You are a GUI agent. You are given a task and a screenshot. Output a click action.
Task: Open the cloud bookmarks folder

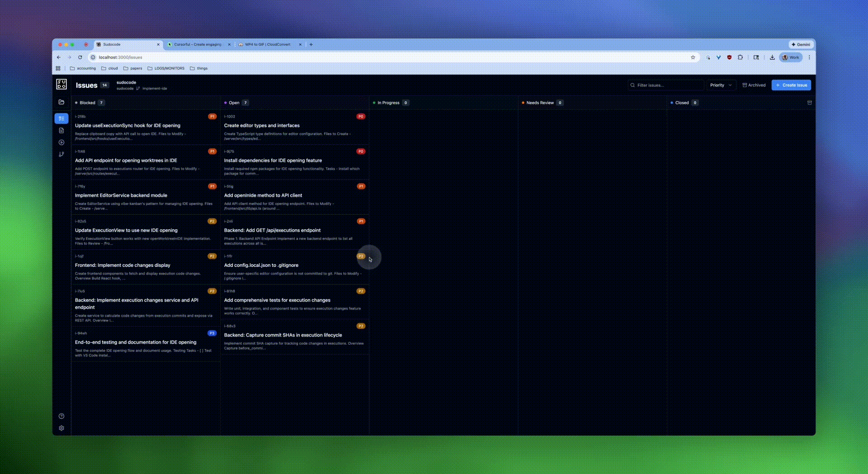pos(109,68)
